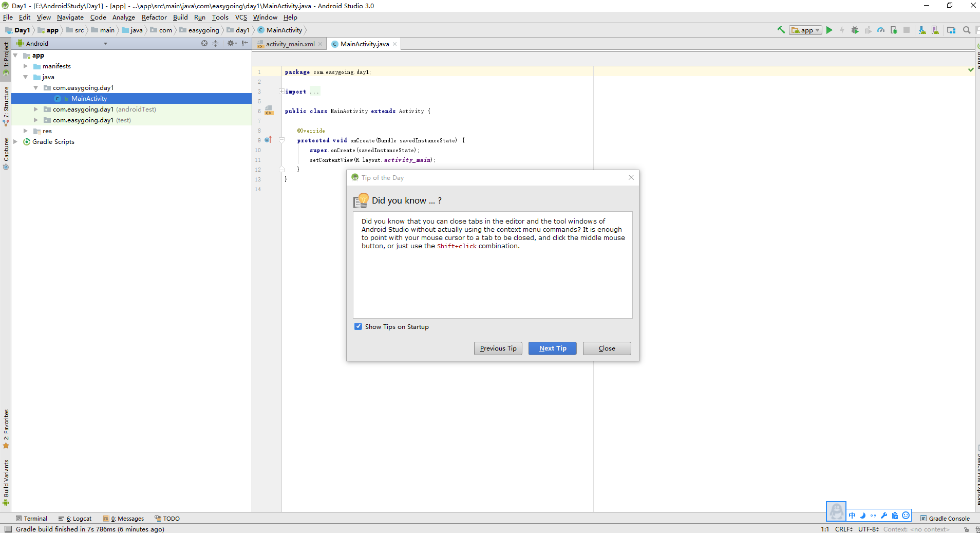
Task: Toggle the Terminal tool window button
Action: 31,518
